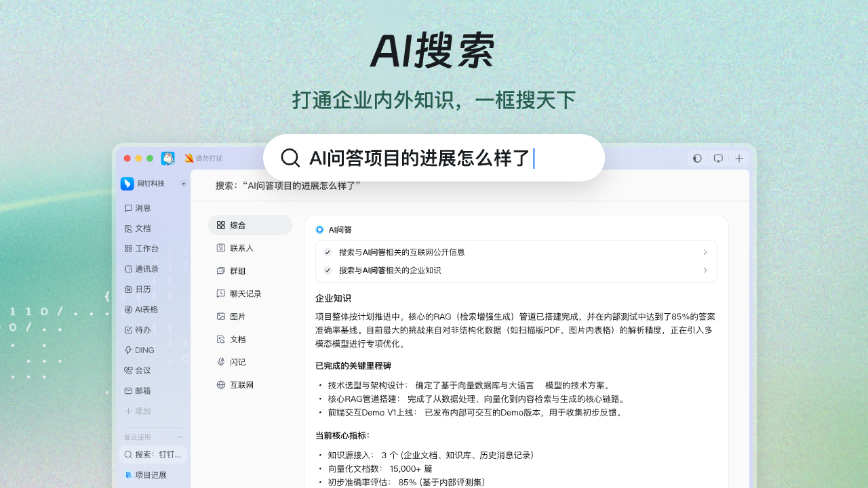868x488 pixels.
Task: Switch to the 聊天记录 search filter tab
Action: (x=245, y=294)
